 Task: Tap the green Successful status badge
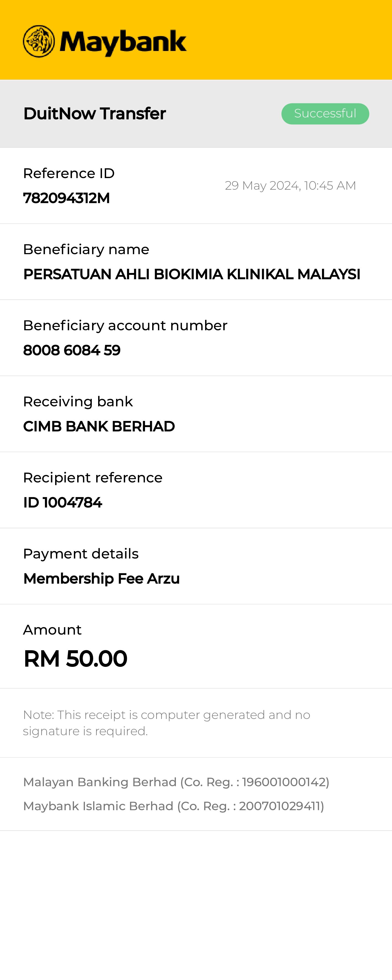pyautogui.click(x=325, y=113)
